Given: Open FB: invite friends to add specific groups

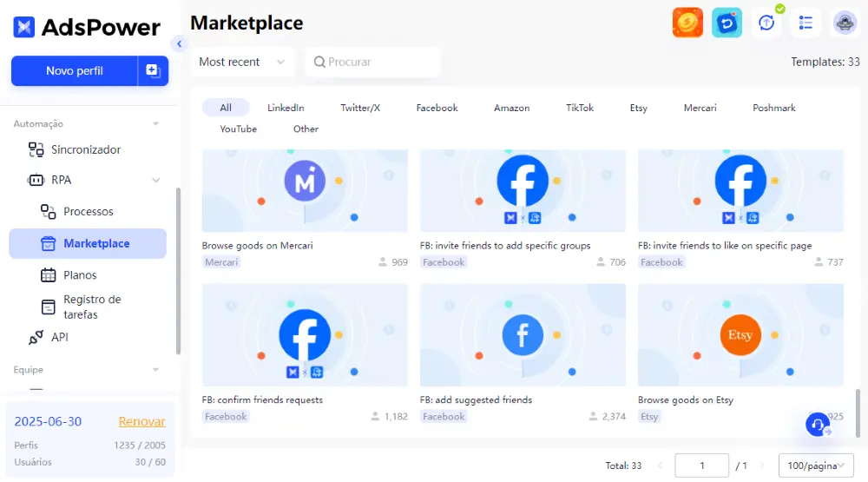Looking at the screenshot, I should click(505, 246).
